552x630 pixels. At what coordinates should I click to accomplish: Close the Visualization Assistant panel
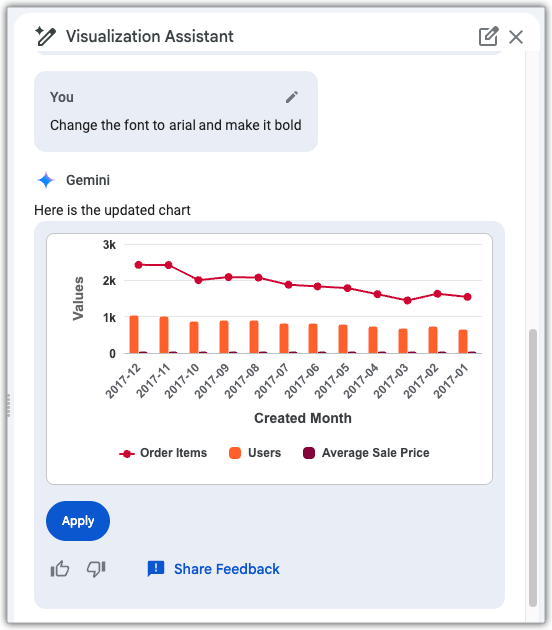tap(516, 37)
